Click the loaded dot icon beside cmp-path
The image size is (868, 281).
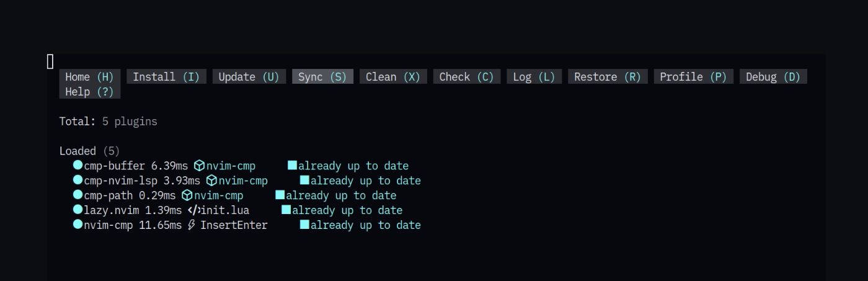[x=77, y=195]
